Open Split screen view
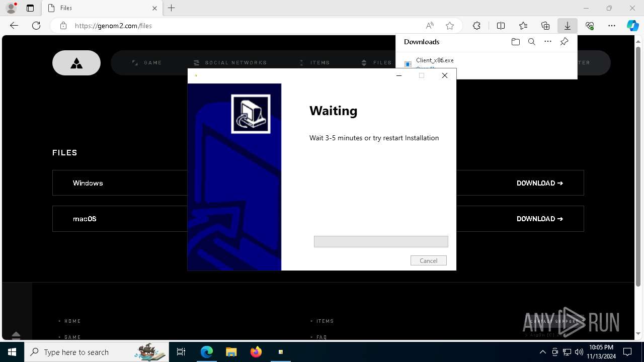This screenshot has height=362, width=644. (x=501, y=26)
